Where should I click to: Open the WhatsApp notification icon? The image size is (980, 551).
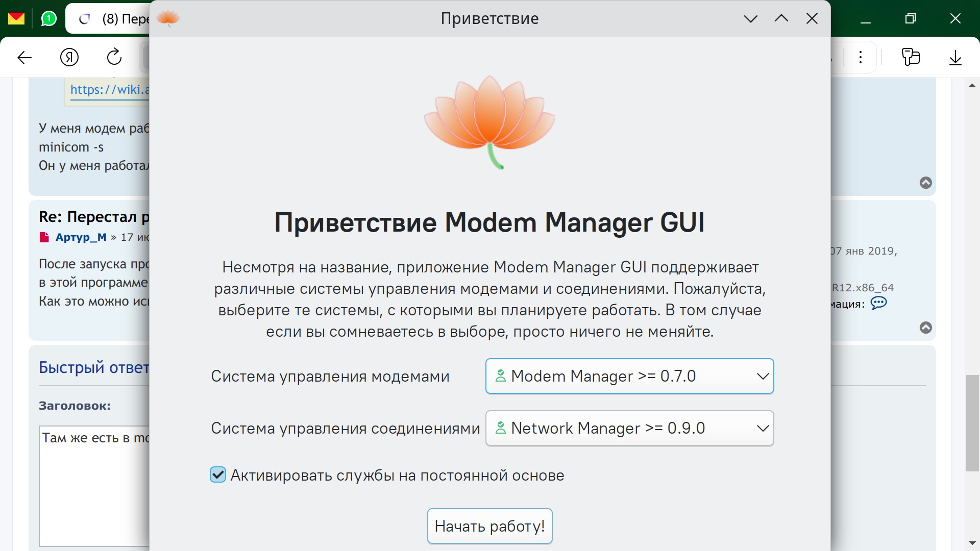point(48,19)
